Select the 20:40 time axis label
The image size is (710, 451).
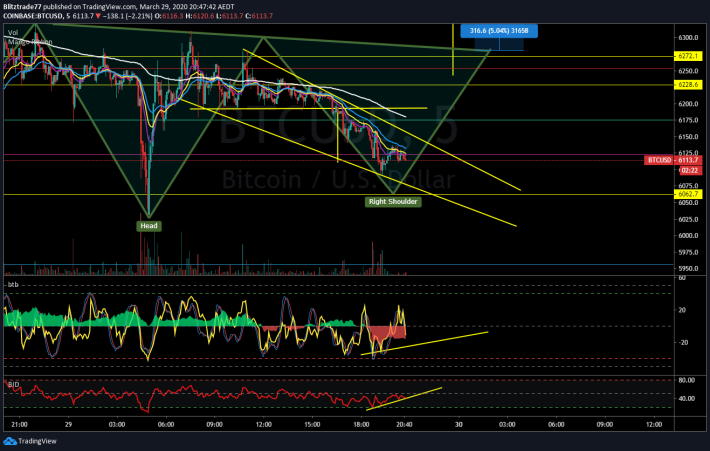(x=404, y=425)
